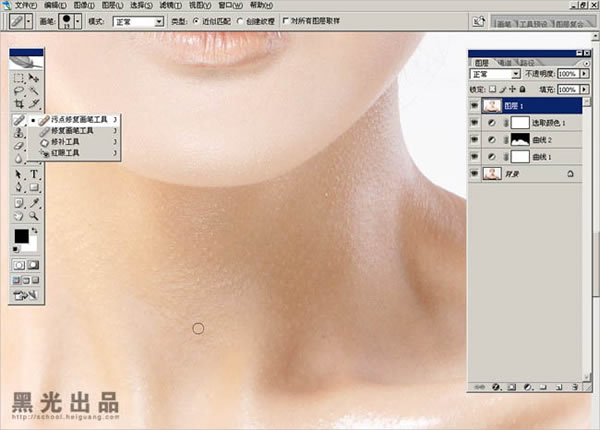Toggle visibility of the 曲线 2 layer
600x430 pixels.
coord(474,140)
